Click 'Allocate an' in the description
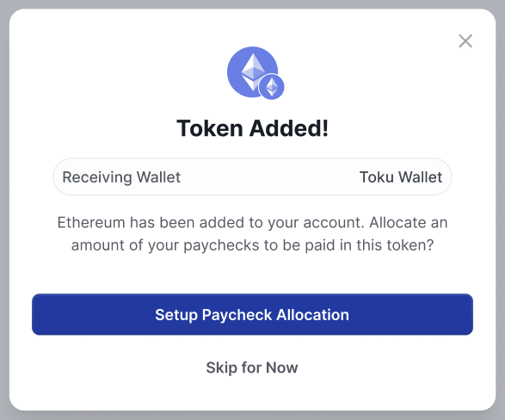 coord(409,223)
